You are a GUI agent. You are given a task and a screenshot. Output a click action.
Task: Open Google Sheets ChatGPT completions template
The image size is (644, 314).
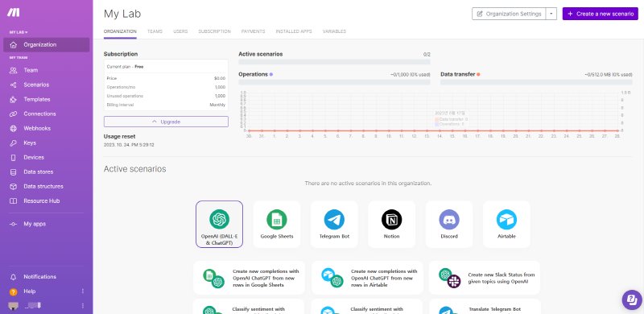click(249, 278)
